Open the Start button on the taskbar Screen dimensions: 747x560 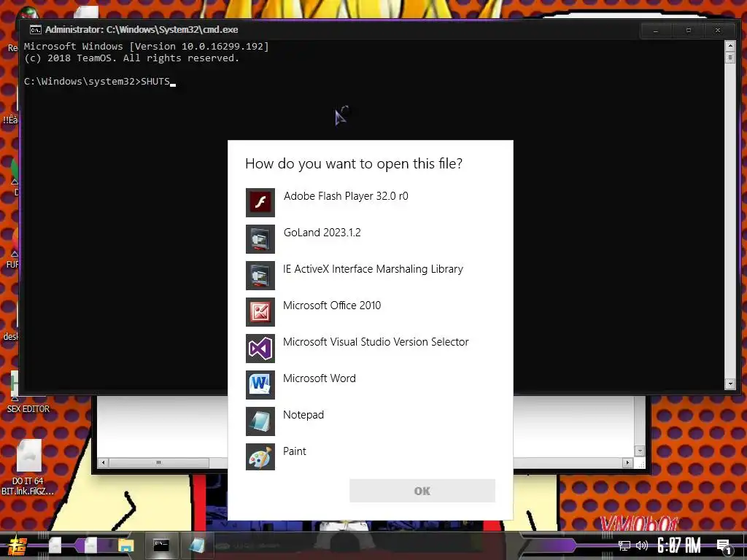coord(18,545)
